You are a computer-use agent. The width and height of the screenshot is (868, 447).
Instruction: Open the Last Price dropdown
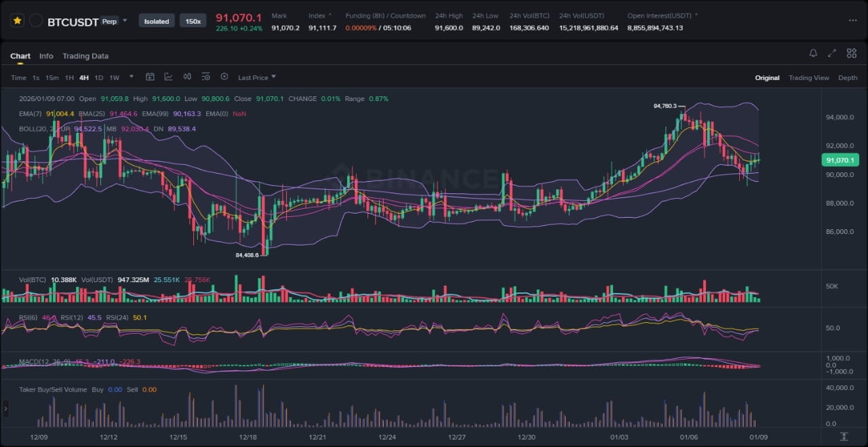click(x=256, y=78)
